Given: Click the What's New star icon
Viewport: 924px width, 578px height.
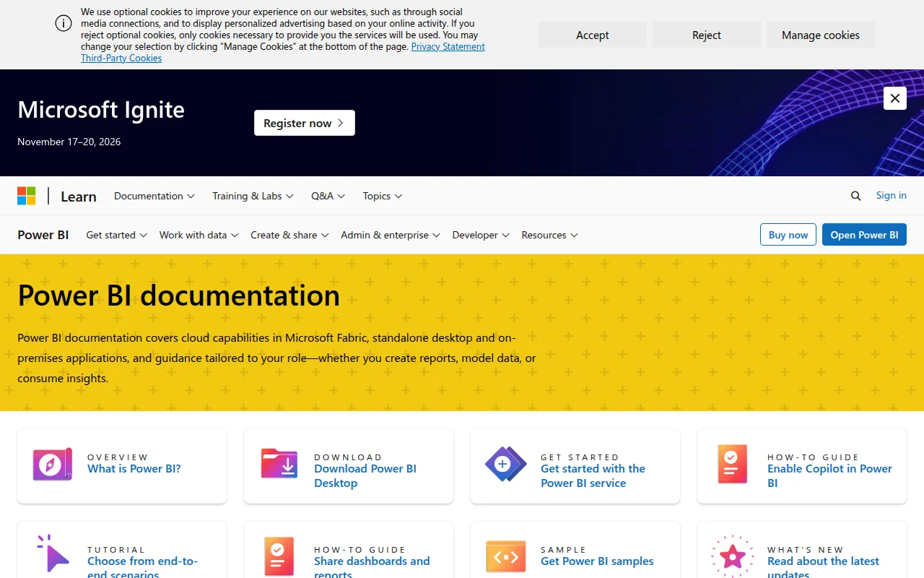Looking at the screenshot, I should click(733, 556).
